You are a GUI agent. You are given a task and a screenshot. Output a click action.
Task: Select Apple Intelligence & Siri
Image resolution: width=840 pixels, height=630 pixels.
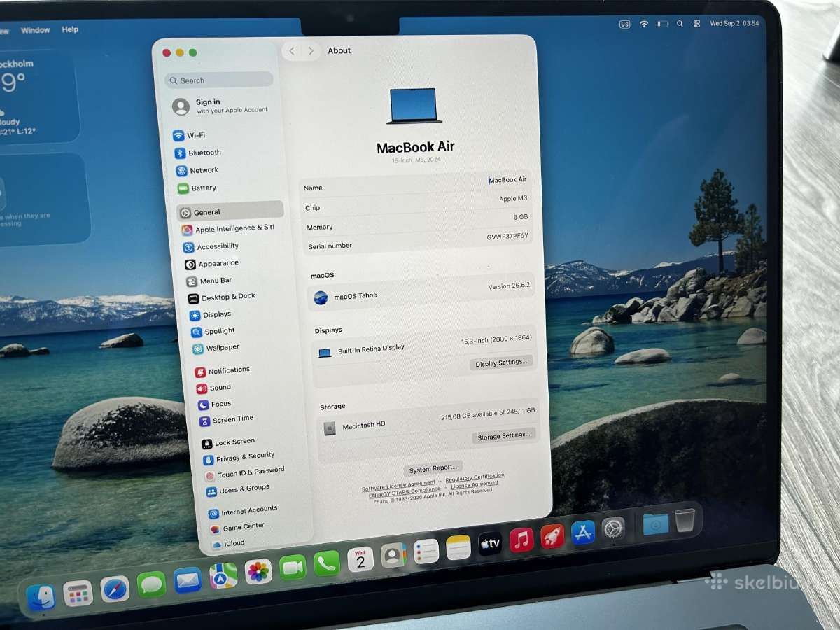(x=227, y=228)
